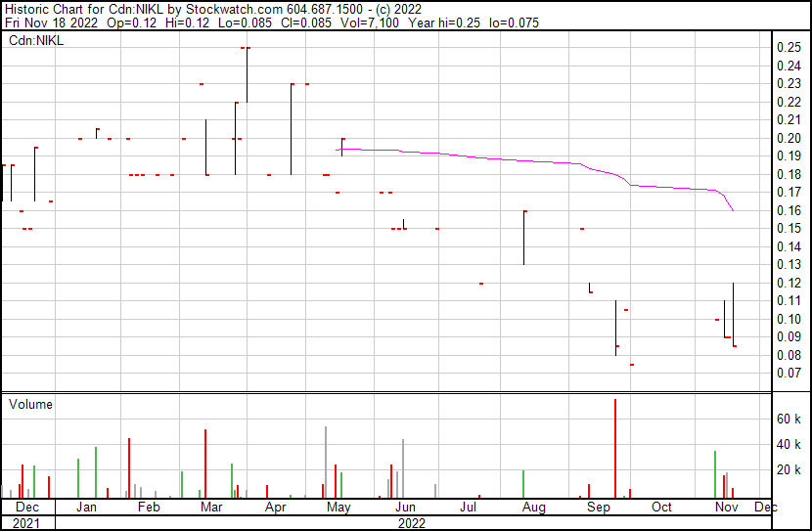The image size is (812, 531).
Task: Select the Oct month label on time axis
Action: [661, 508]
